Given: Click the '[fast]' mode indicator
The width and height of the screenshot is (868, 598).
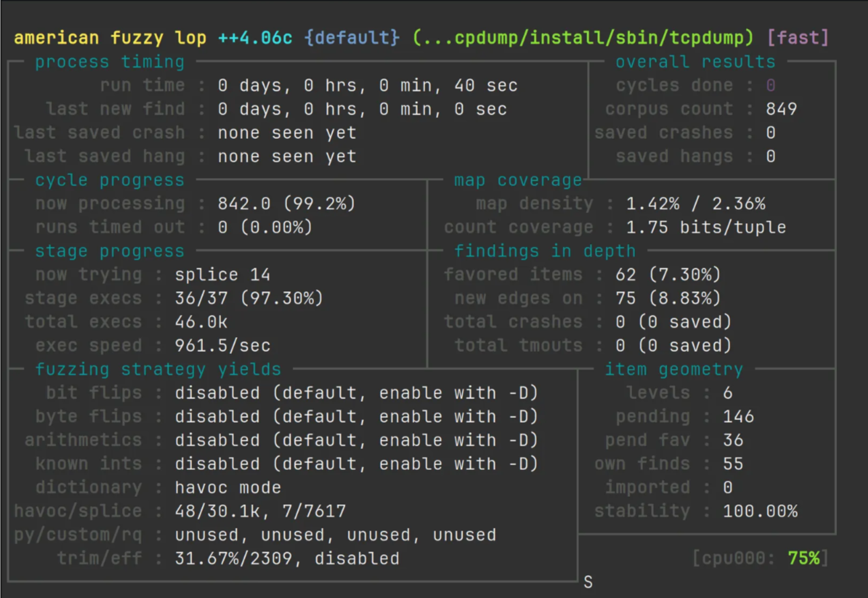Looking at the screenshot, I should point(798,38).
